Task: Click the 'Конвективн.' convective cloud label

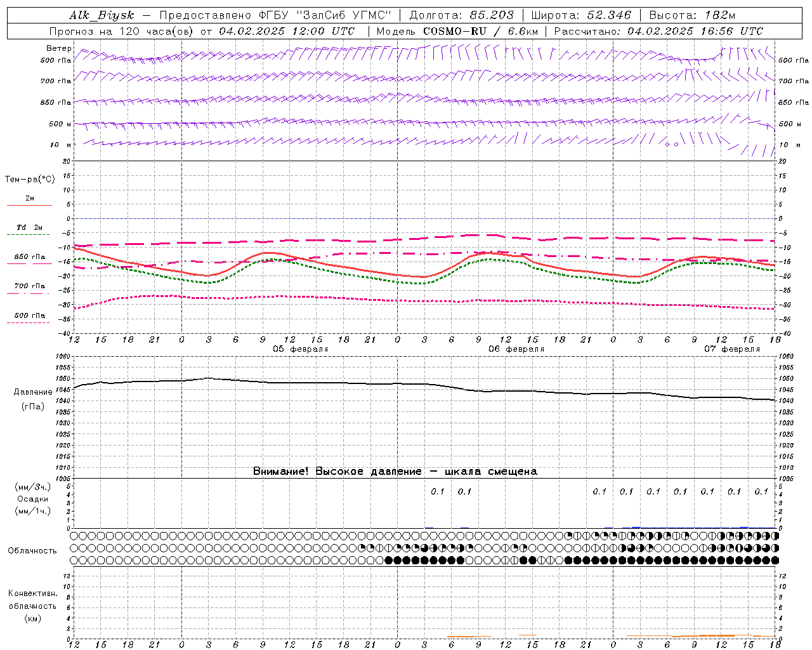Action: tap(32, 593)
